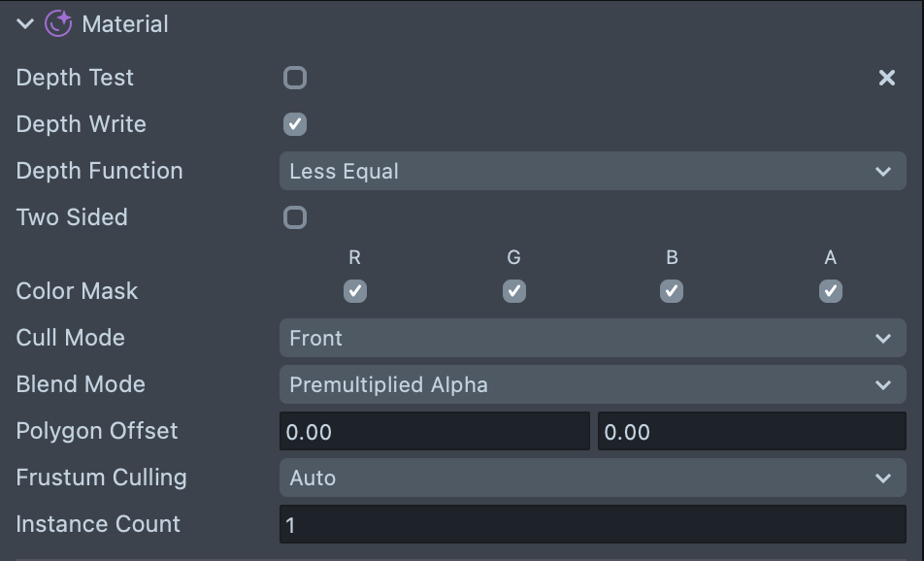Click the Color Mask label

coord(78,291)
